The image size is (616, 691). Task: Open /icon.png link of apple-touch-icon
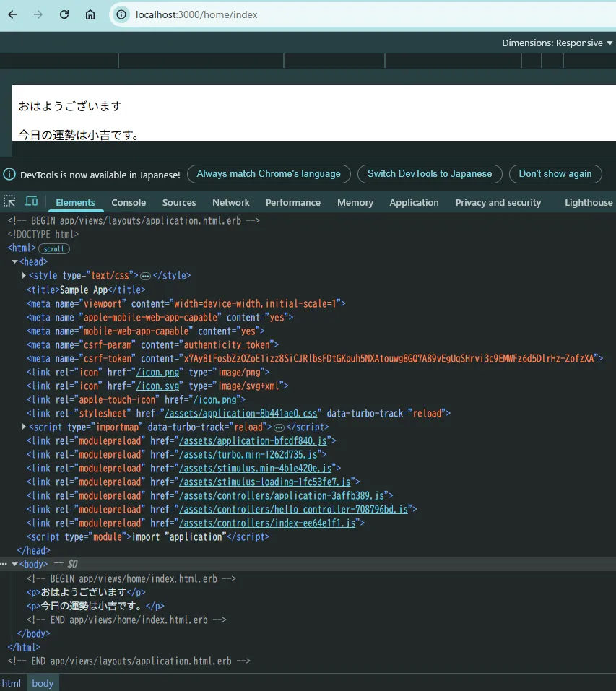tap(215, 400)
